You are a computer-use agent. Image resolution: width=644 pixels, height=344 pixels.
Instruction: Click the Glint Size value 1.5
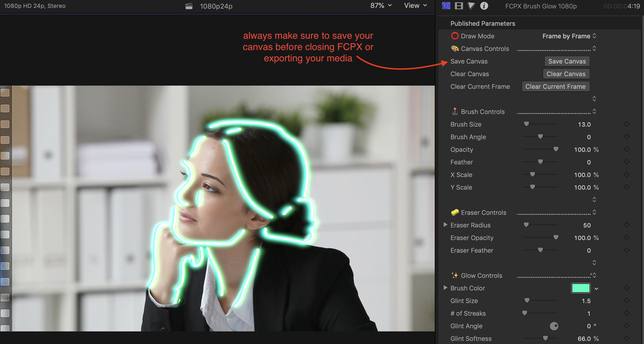(x=586, y=301)
